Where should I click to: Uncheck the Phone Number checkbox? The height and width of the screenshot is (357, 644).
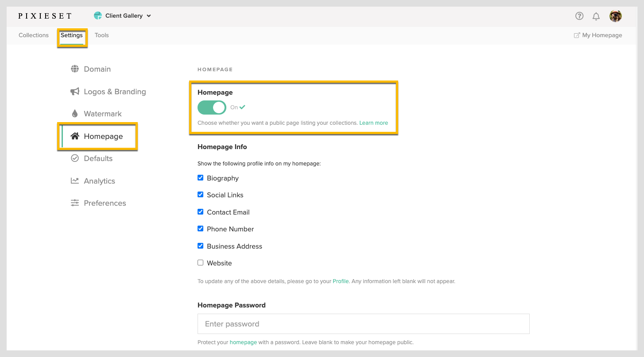click(200, 229)
